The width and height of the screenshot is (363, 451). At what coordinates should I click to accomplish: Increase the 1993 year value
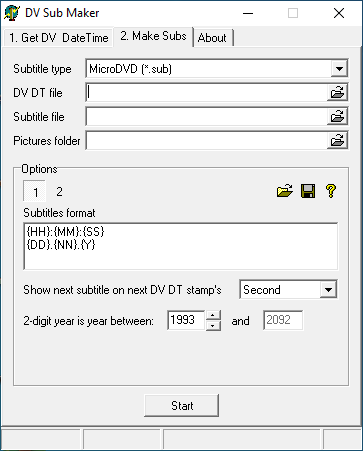(x=213, y=315)
